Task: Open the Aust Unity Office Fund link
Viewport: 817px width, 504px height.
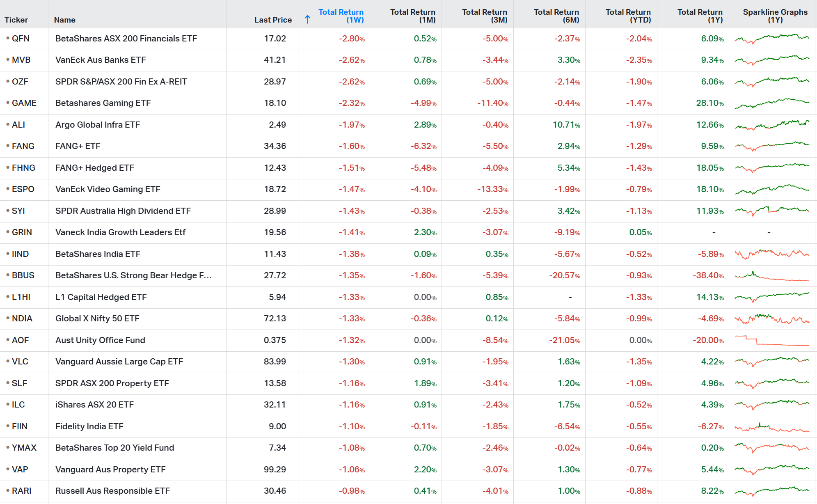Action: 100,340
